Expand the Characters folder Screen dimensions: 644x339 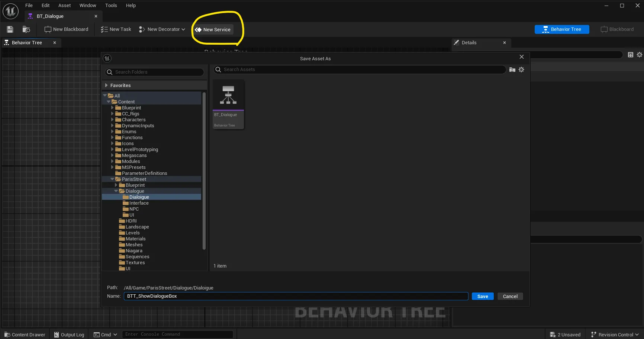[112, 119]
